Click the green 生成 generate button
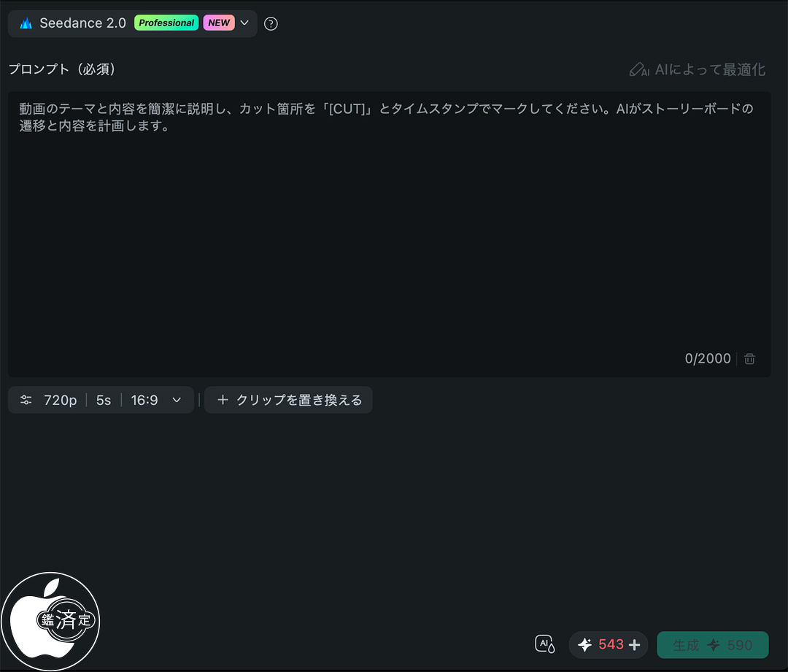 (x=712, y=645)
